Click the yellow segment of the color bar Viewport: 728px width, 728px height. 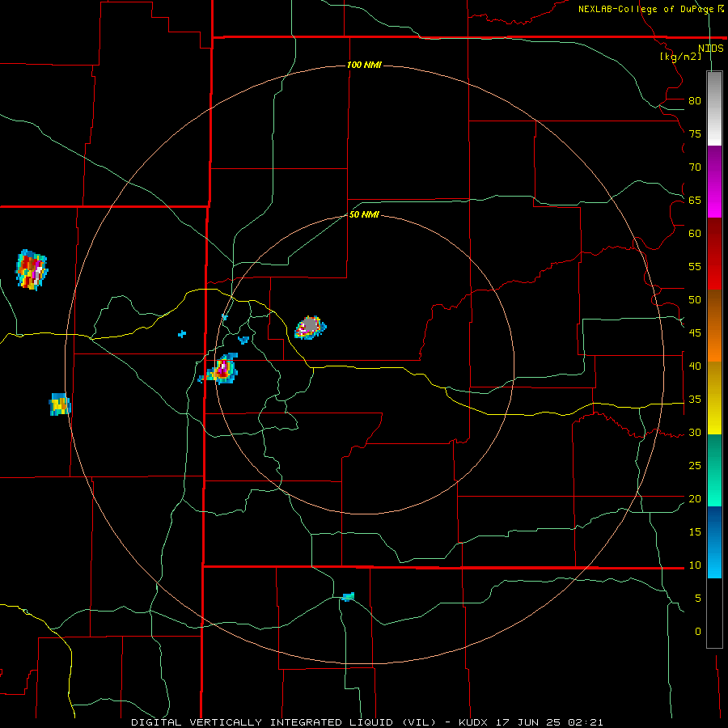coord(714,398)
